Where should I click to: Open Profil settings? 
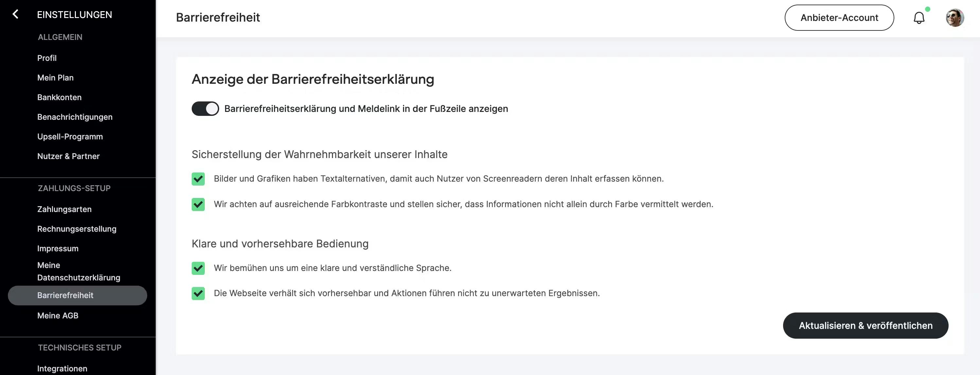(47, 58)
